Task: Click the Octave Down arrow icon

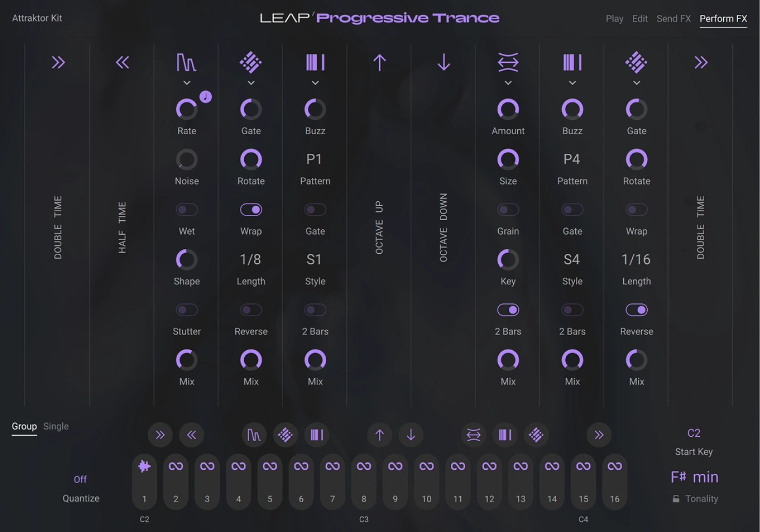Action: (x=443, y=62)
